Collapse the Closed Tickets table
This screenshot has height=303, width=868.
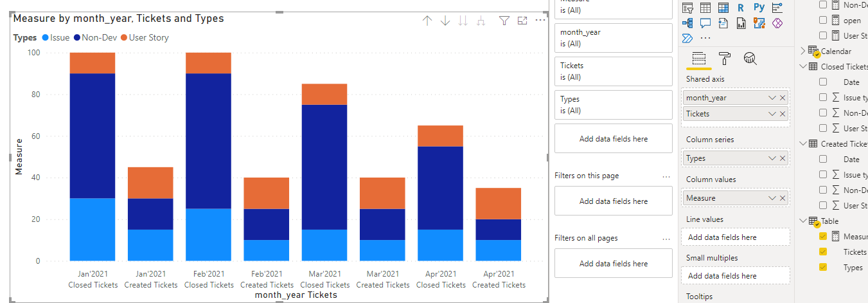[802, 66]
